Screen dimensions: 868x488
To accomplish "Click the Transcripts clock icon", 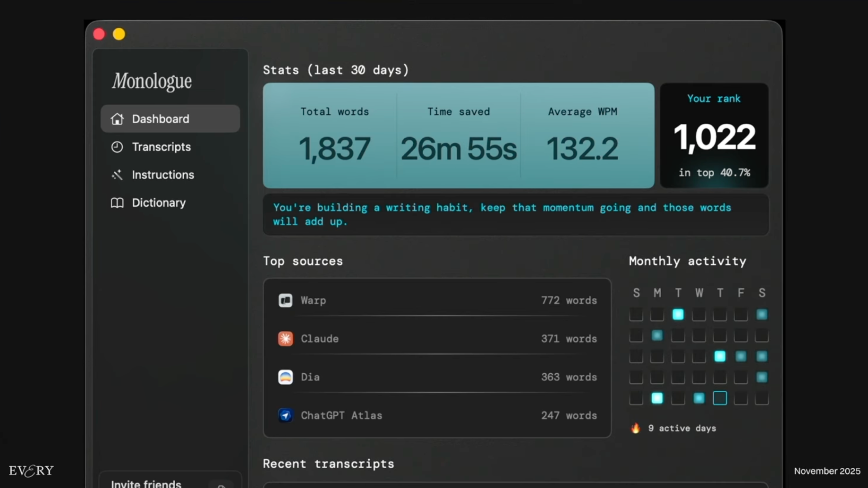I will point(117,147).
